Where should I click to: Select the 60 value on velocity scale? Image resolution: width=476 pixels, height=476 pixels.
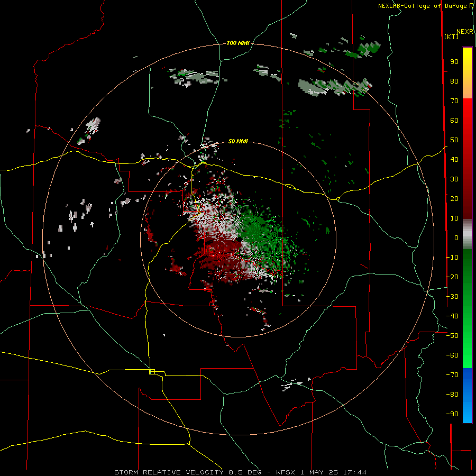click(454, 121)
